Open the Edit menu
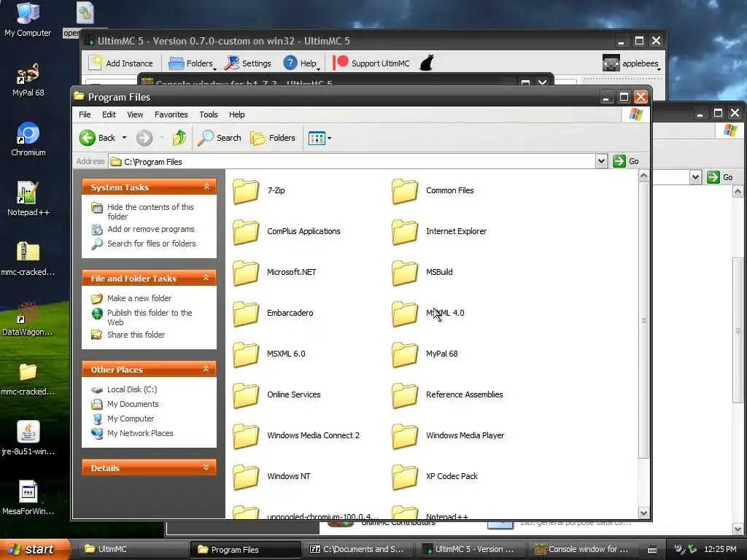Image resolution: width=747 pixels, height=560 pixels. point(109,114)
